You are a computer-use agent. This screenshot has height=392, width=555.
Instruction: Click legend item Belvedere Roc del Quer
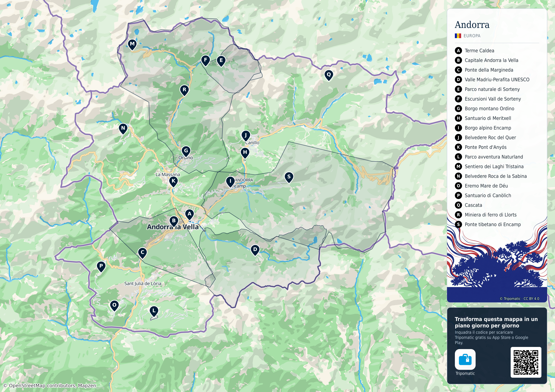(x=485, y=138)
